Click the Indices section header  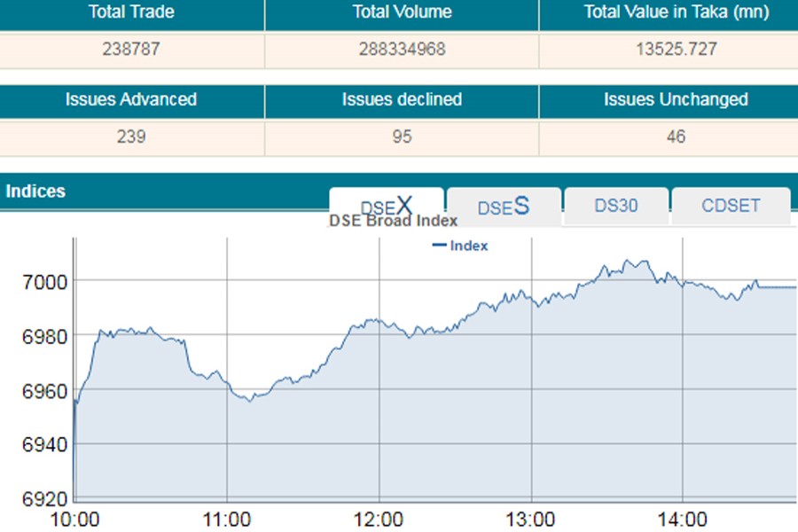tap(35, 191)
